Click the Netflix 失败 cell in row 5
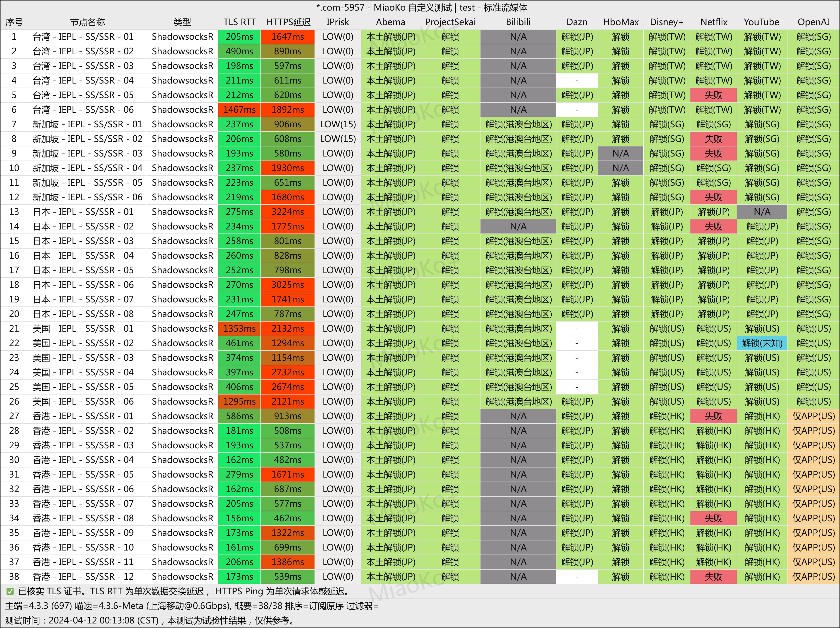Screen dimensions: 840x628 [714, 95]
